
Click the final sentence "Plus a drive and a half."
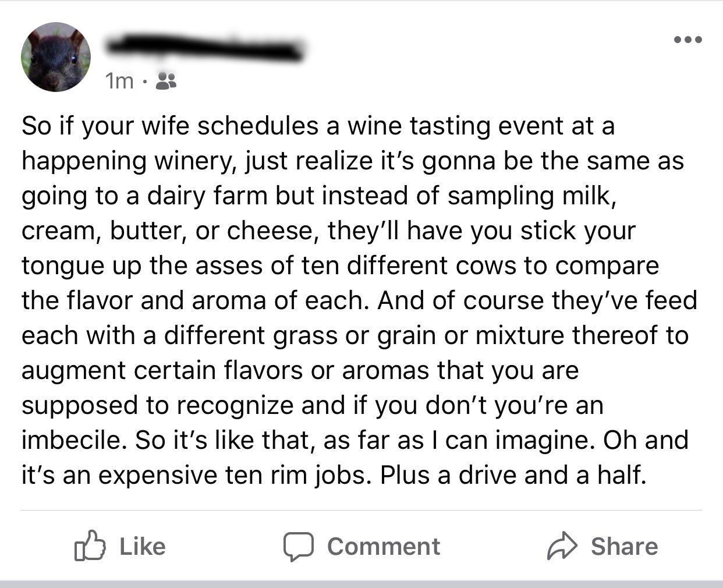513,476
